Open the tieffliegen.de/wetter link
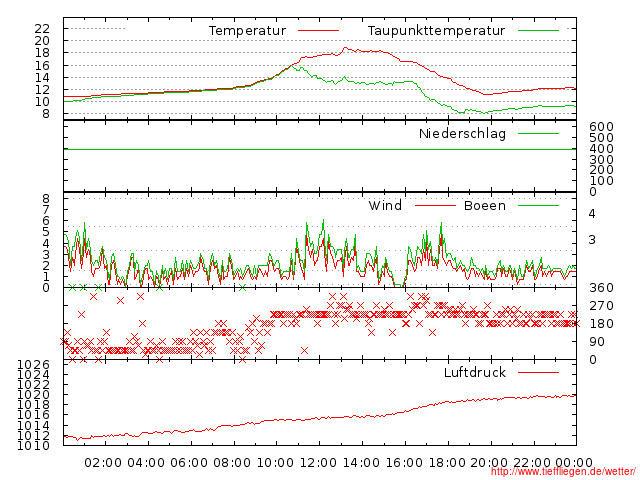 tap(563, 471)
